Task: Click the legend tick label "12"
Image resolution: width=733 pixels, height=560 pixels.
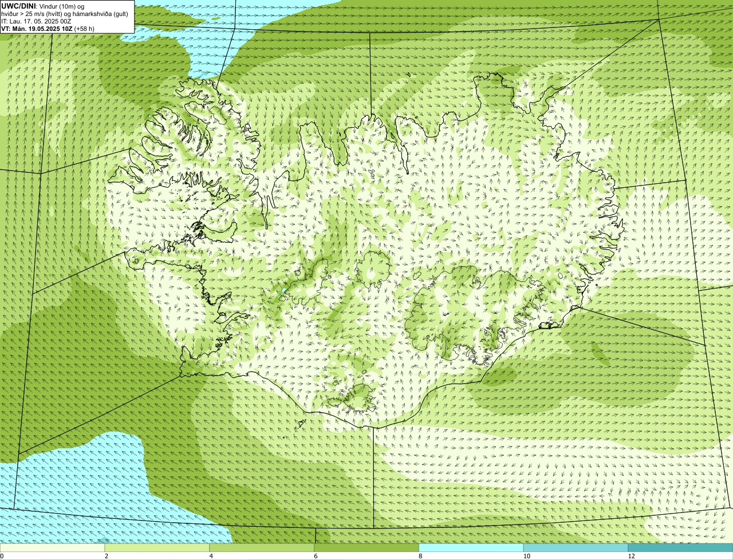Action: tap(631, 556)
